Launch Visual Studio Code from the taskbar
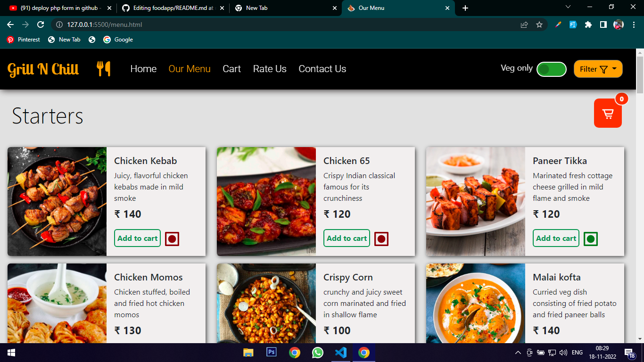 pyautogui.click(x=341, y=352)
